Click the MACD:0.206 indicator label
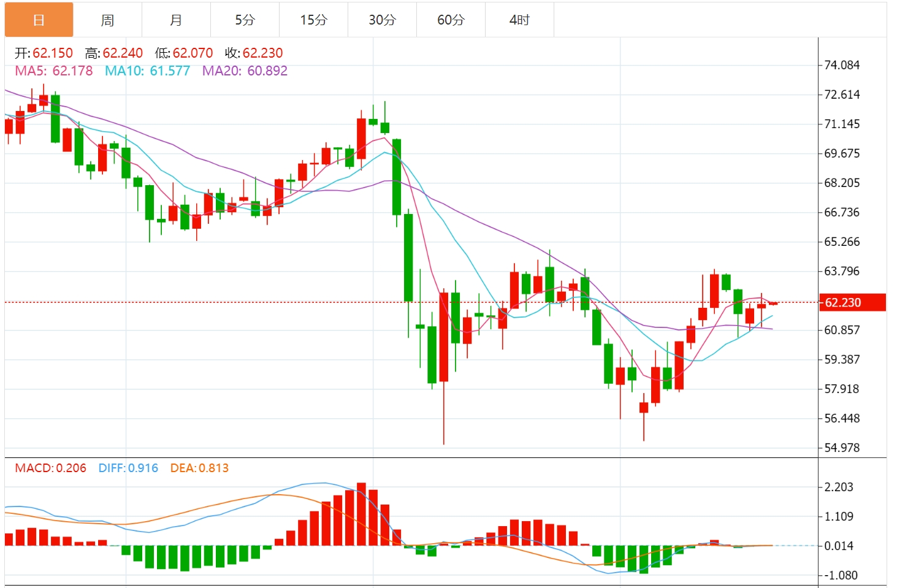The image size is (897, 588). point(51,468)
